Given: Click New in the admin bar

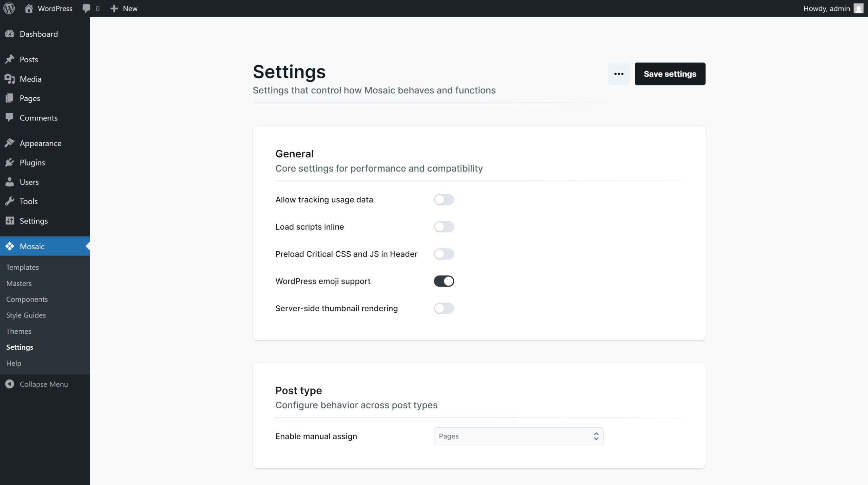Looking at the screenshot, I should 124,8.
